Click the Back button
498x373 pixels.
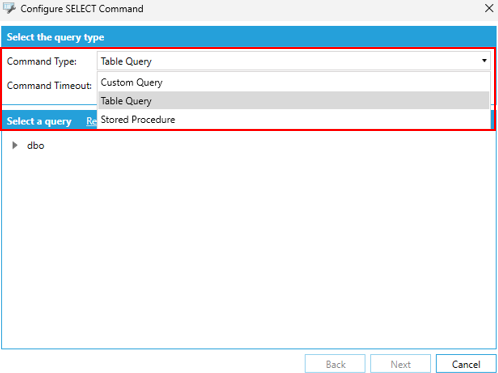pos(335,364)
